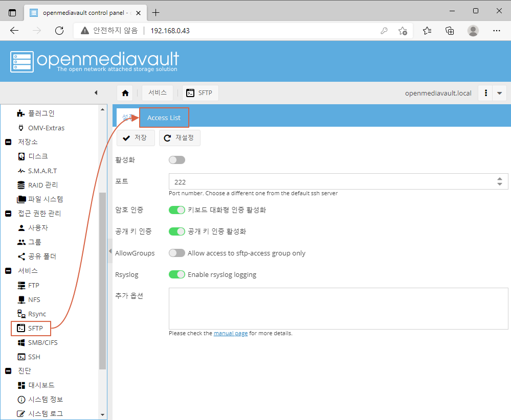Click the openmediavault logo
The image size is (511, 420).
(95, 61)
